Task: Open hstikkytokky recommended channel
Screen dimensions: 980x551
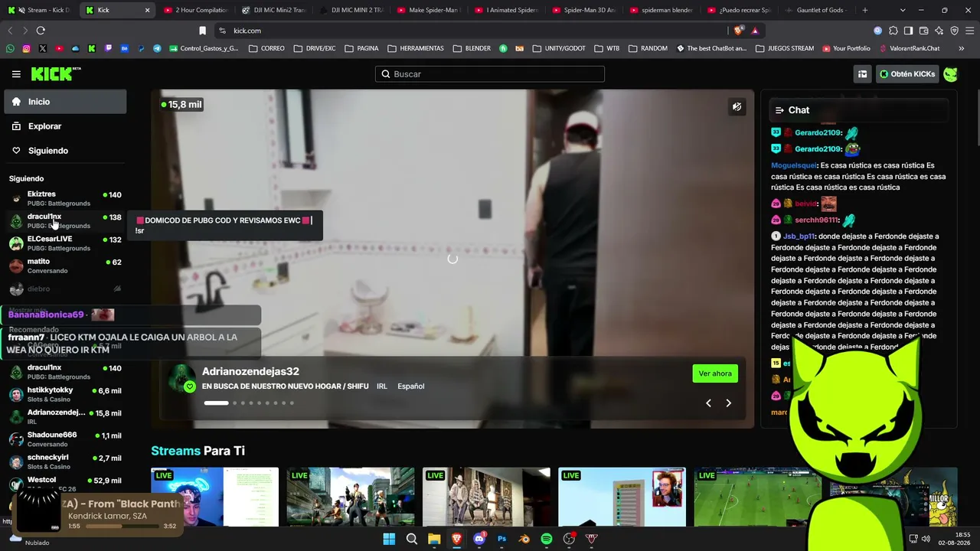Action: (65, 394)
